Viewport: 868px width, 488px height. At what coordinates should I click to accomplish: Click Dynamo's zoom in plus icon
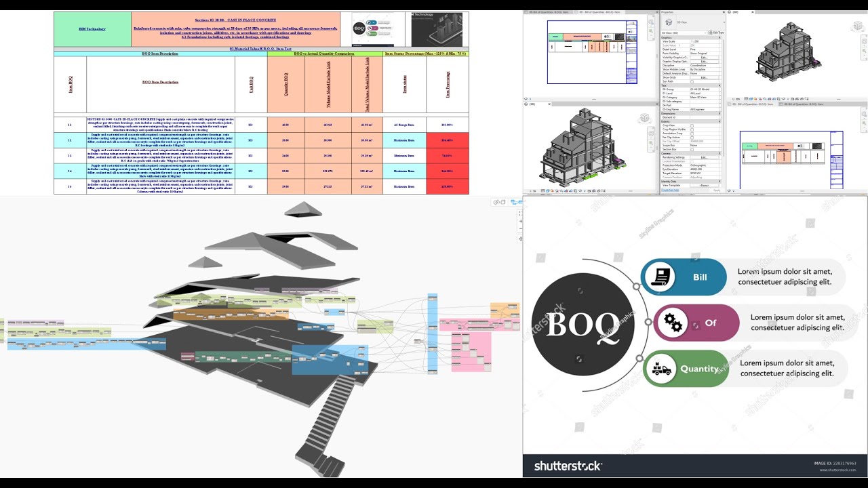point(521,221)
